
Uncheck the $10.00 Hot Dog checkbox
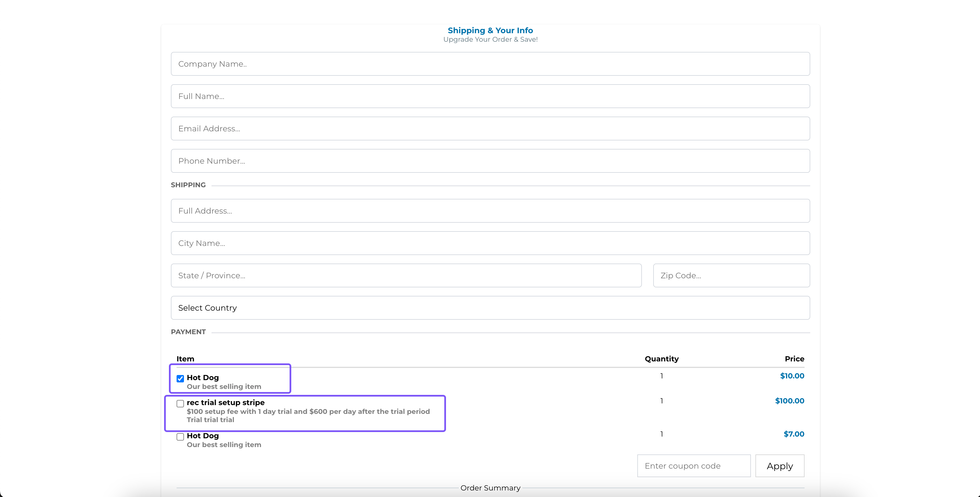coord(180,378)
